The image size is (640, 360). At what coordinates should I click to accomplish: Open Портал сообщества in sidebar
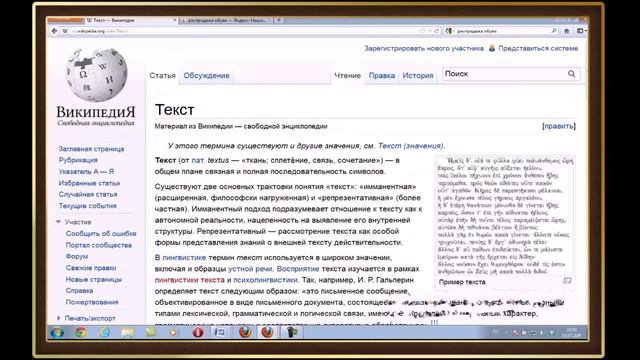pyautogui.click(x=99, y=245)
